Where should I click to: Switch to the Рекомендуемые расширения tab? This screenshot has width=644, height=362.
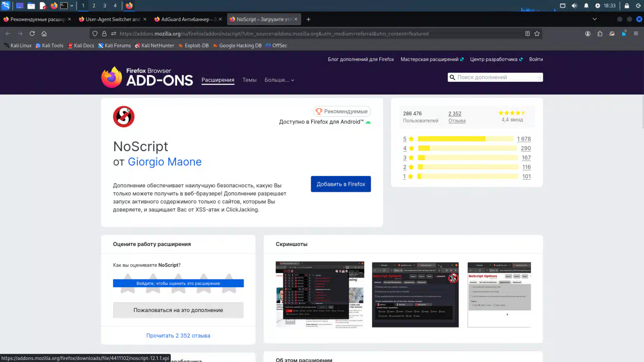[x=37, y=19]
